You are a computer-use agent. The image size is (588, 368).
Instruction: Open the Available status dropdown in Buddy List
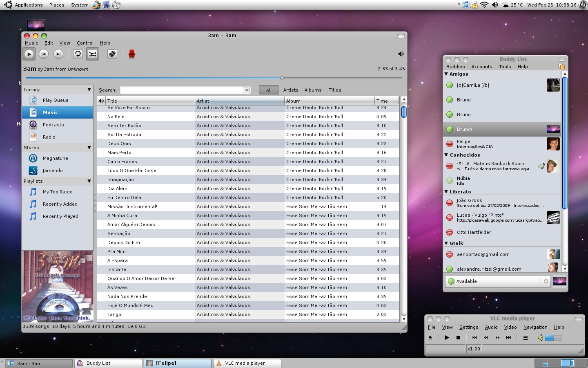(x=498, y=281)
